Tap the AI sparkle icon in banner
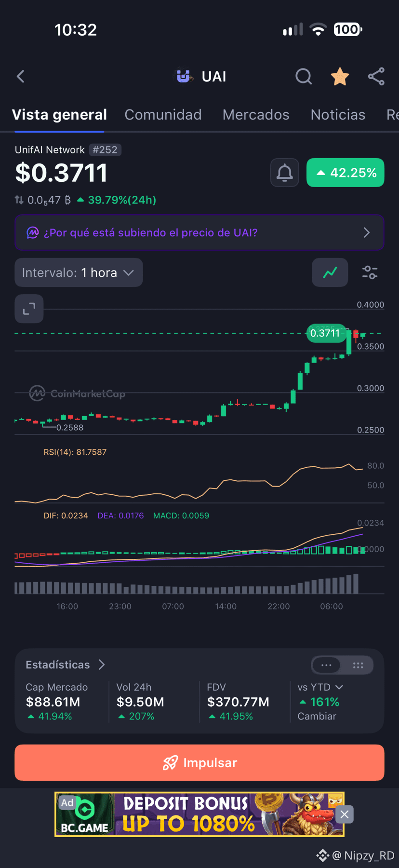Viewport: 399px width, 868px height. [32, 232]
